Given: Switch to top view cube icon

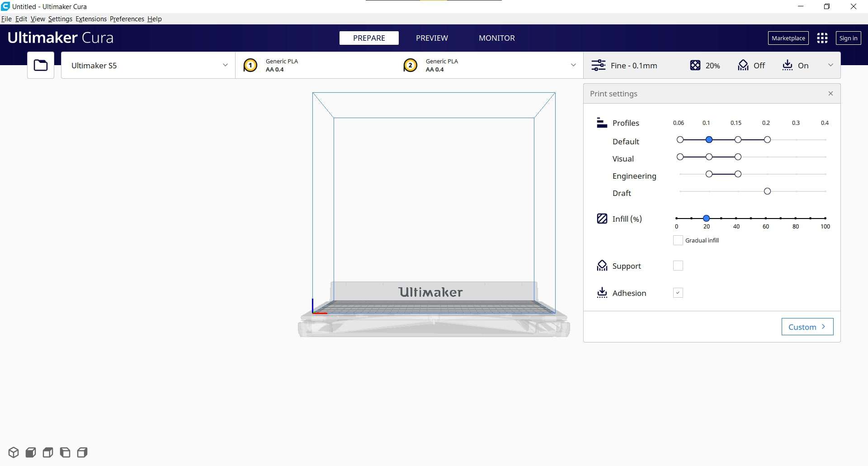Looking at the screenshot, I should pos(48,452).
